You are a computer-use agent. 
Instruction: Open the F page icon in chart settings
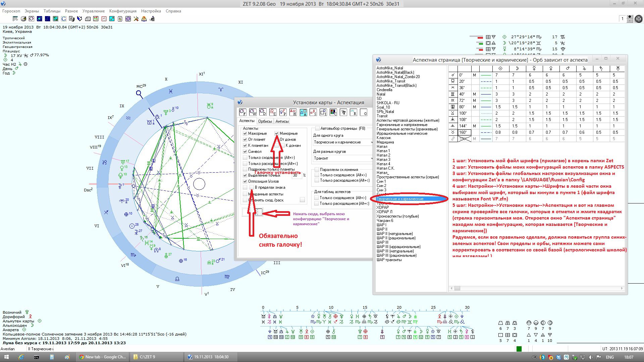tap(243, 112)
